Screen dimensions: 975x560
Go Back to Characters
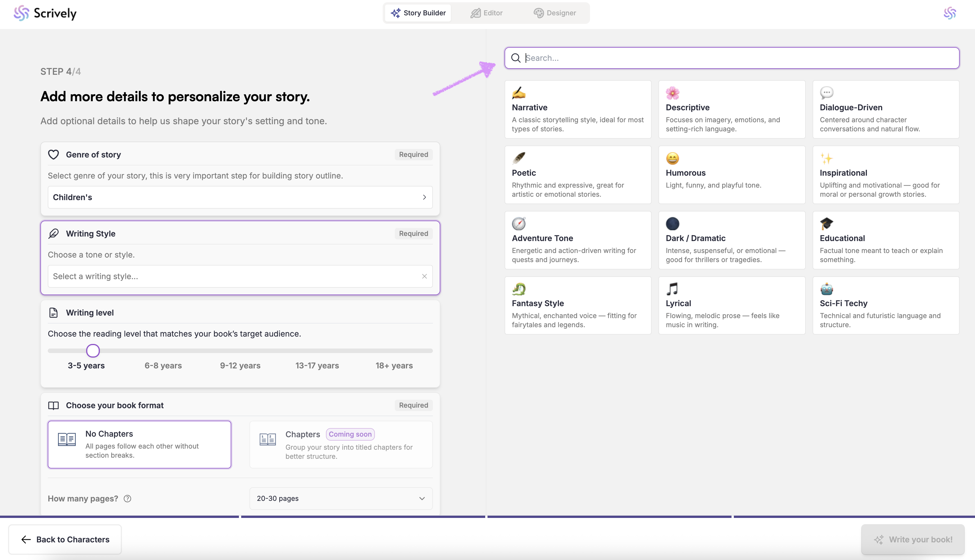coord(65,539)
